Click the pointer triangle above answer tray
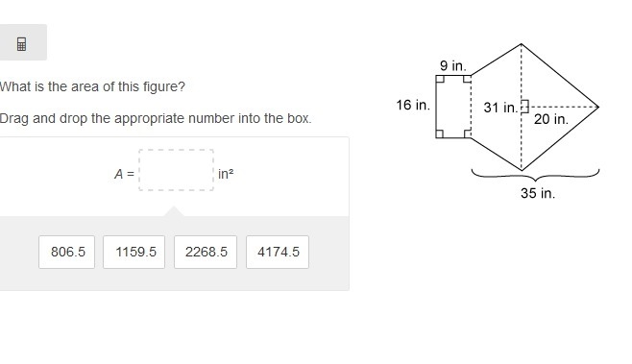632x364 pixels. tap(174, 211)
